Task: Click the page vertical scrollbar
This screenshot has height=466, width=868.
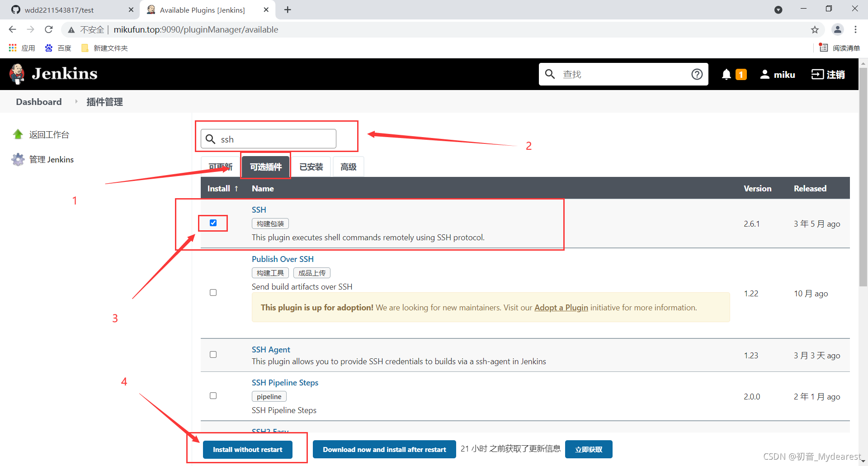Action: tap(863, 176)
